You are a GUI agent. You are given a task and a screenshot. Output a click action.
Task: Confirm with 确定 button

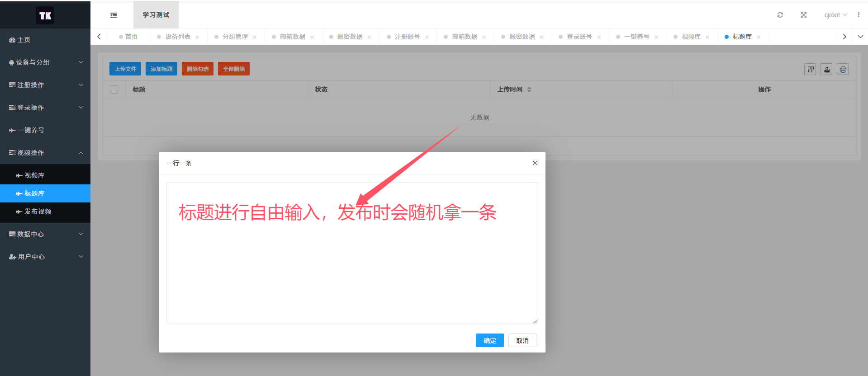[490, 340]
